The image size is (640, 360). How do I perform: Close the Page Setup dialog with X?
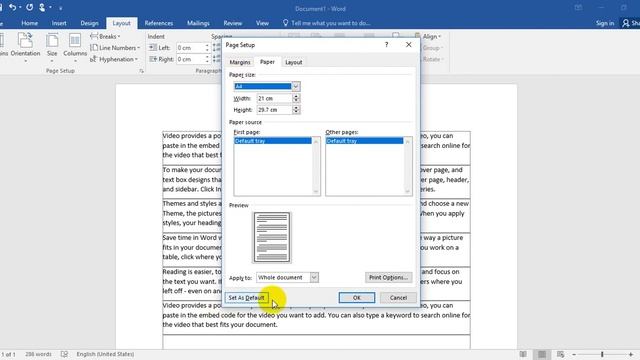[409, 44]
